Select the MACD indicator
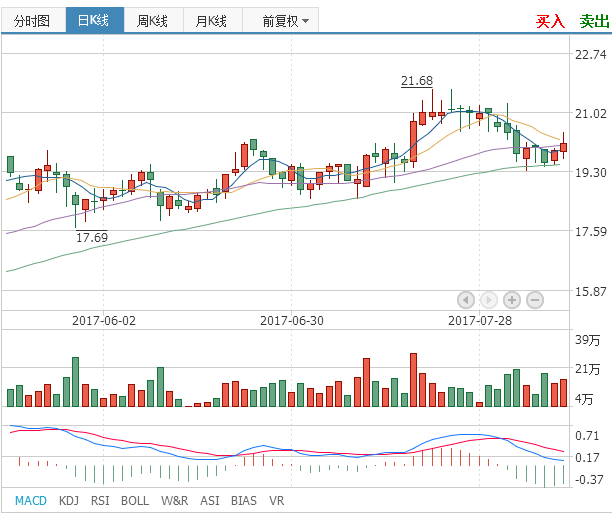The height and width of the screenshot is (516, 612). point(30,500)
